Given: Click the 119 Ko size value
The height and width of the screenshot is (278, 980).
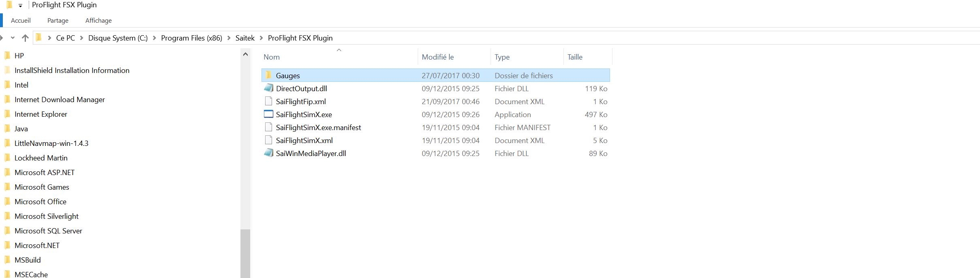Looking at the screenshot, I should coord(596,88).
